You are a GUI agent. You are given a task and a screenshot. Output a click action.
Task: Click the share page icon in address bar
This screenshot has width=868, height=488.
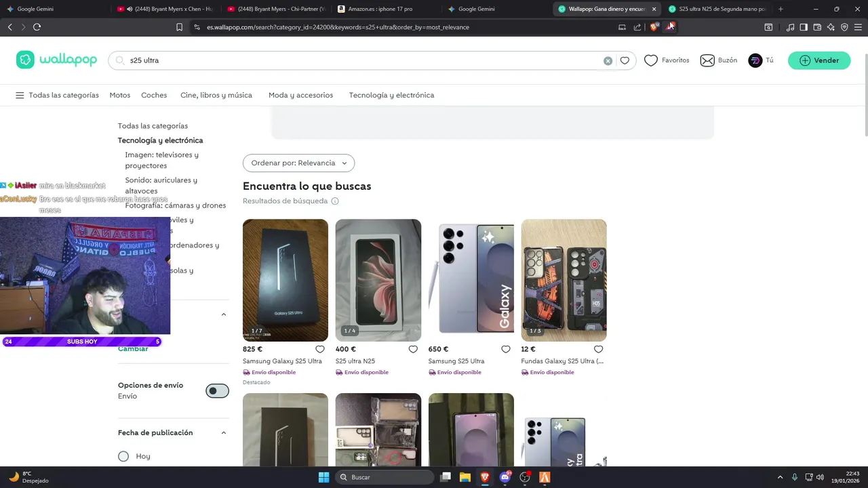point(637,27)
